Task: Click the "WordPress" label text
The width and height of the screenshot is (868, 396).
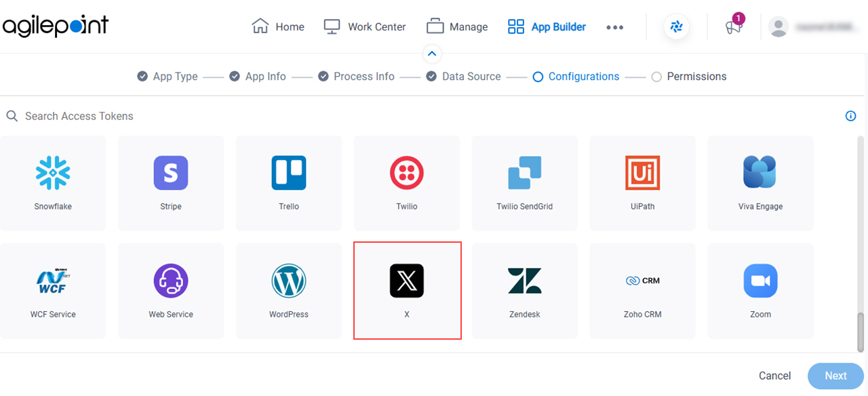Action: click(x=289, y=314)
